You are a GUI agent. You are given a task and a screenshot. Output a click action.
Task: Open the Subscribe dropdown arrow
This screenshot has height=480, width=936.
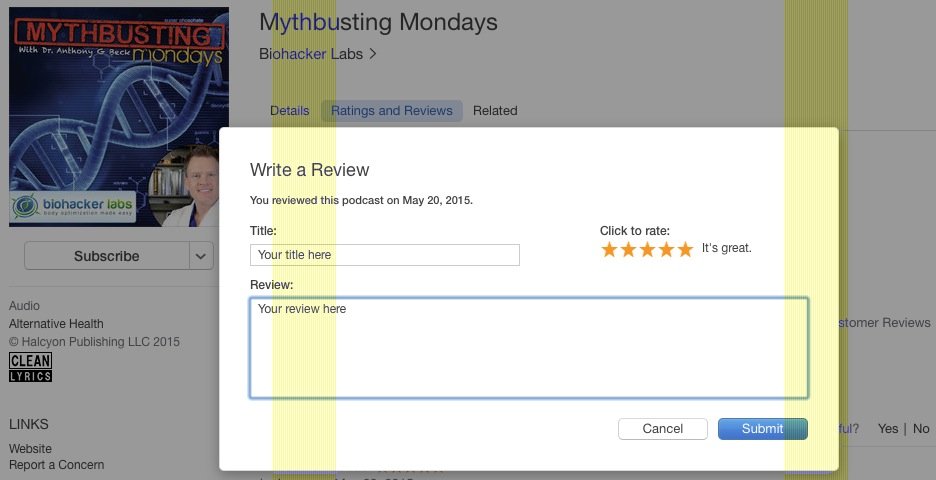(201, 256)
